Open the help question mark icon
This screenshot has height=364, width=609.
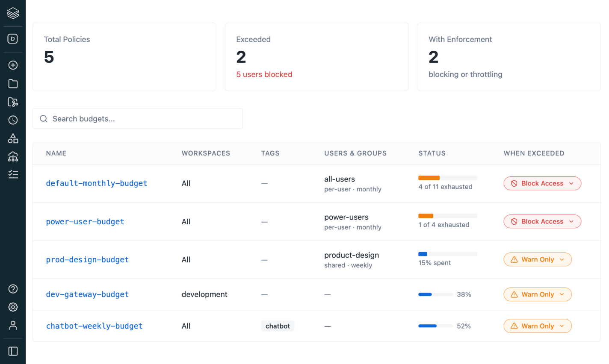[x=13, y=289]
